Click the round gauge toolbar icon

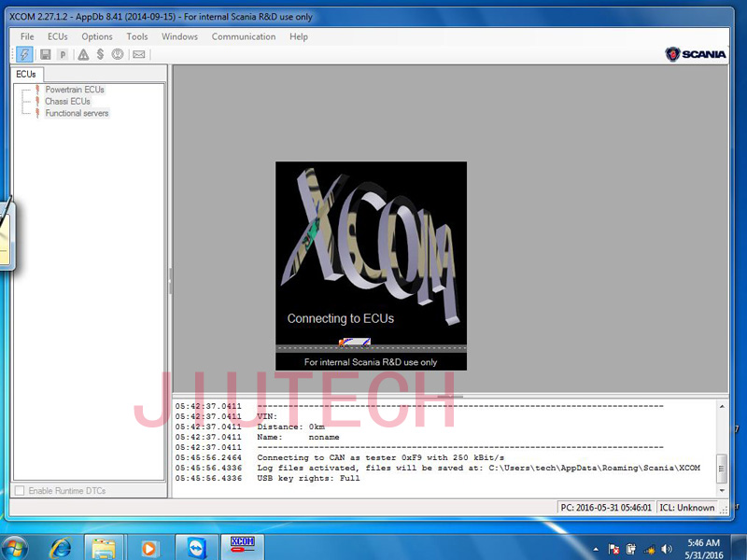click(x=118, y=54)
